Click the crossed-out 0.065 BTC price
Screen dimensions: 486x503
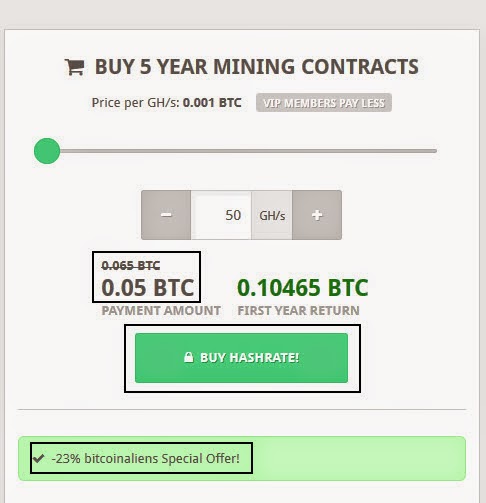[131, 266]
